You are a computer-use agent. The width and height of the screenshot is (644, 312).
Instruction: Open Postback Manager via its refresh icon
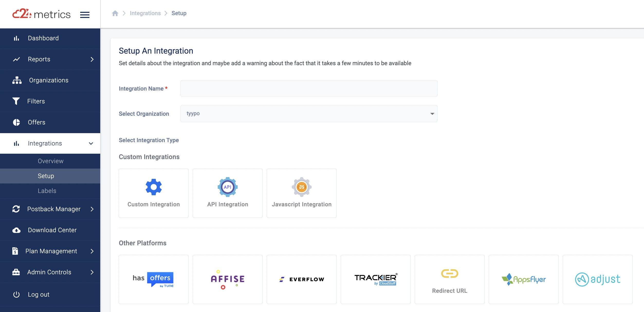point(16,209)
